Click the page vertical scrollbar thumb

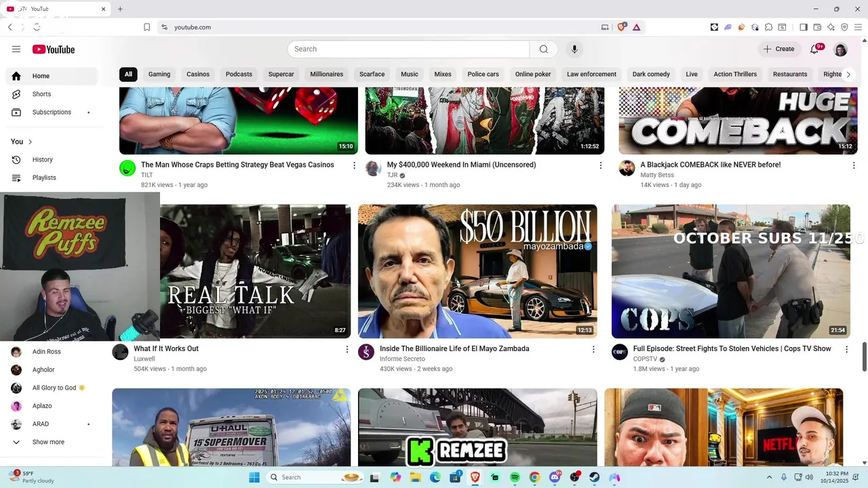[x=865, y=357]
